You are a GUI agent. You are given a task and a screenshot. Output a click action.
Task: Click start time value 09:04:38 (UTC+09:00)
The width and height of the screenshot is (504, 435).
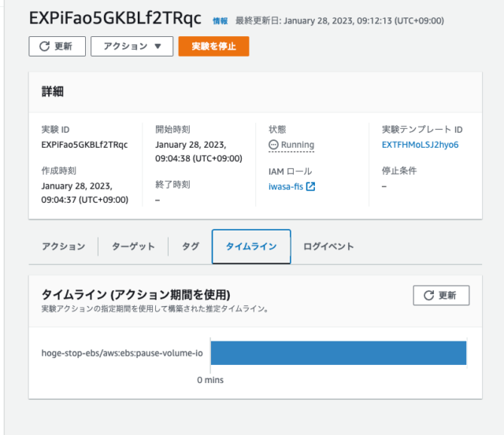(198, 158)
